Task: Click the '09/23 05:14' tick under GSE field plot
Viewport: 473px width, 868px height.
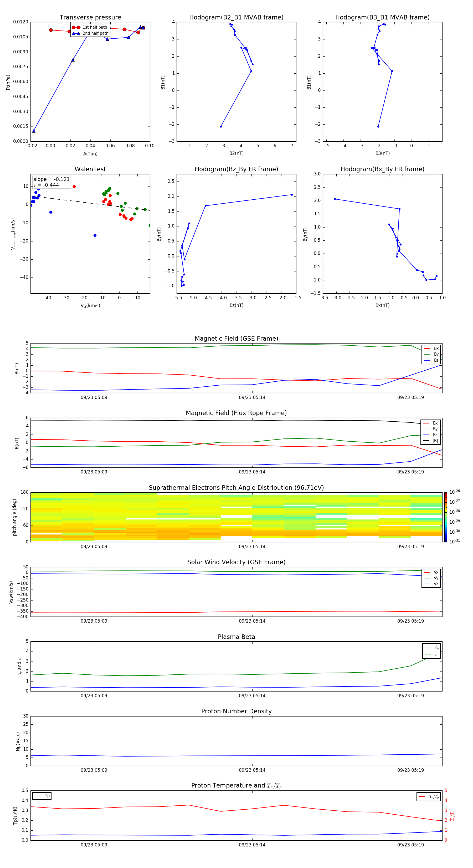Action: [252, 398]
